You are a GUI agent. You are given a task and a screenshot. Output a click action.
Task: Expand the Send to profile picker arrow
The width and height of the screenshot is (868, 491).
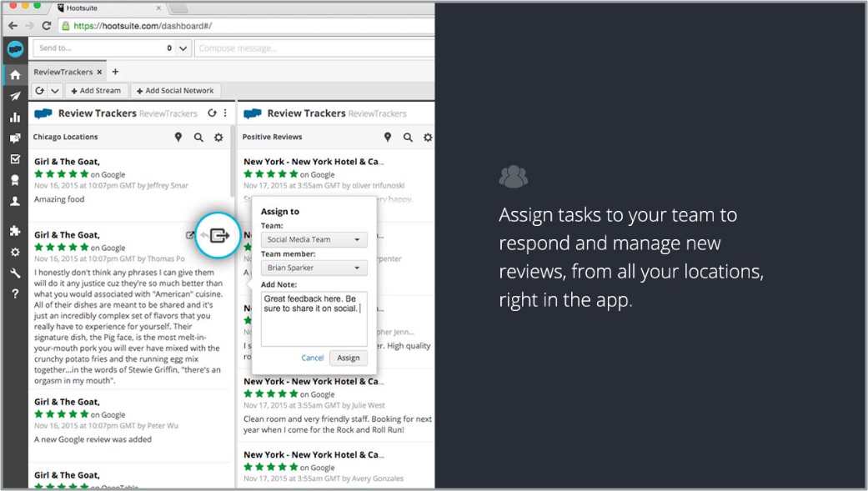(x=183, y=48)
